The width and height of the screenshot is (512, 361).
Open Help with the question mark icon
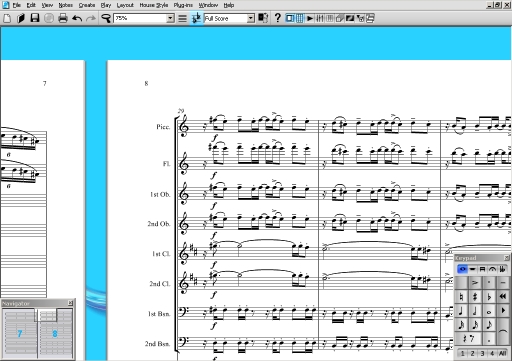[278, 18]
